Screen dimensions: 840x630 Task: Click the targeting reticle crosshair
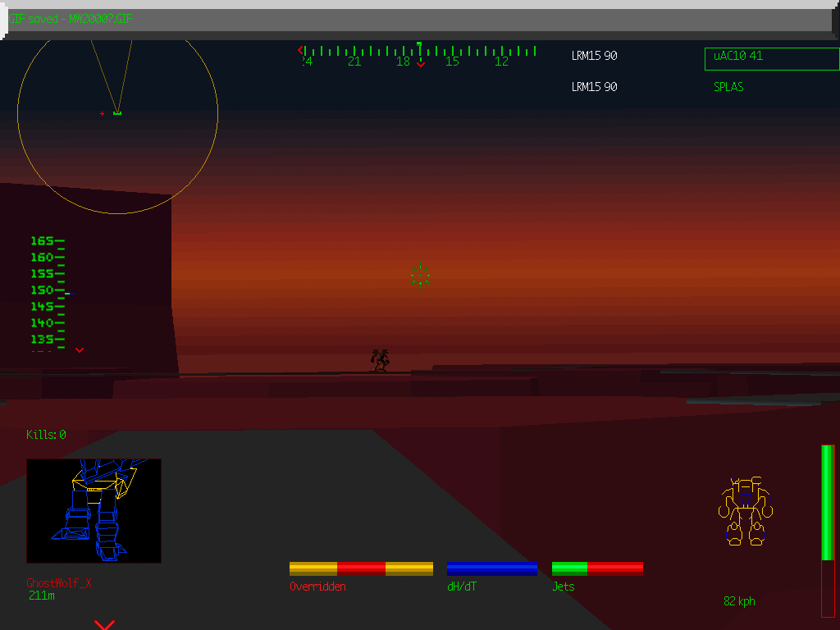(x=420, y=275)
